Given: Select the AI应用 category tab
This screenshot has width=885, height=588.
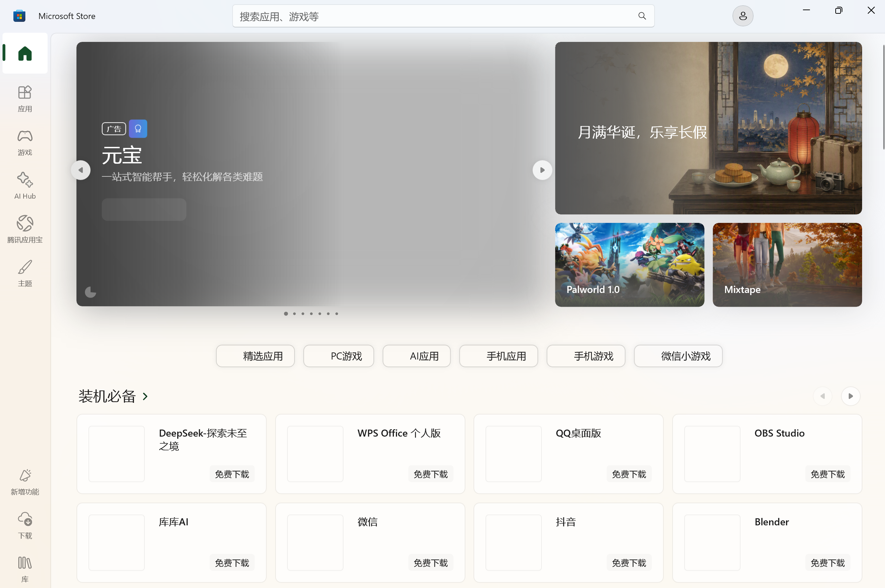Looking at the screenshot, I should point(416,356).
